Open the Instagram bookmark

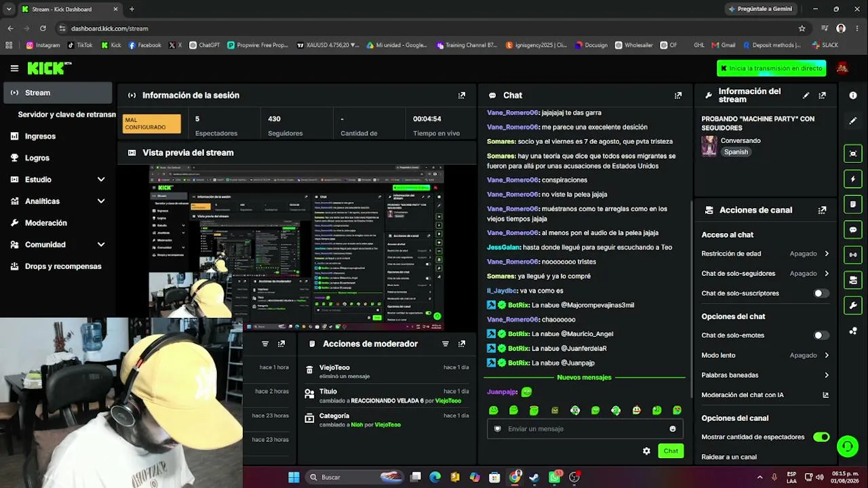click(x=43, y=45)
